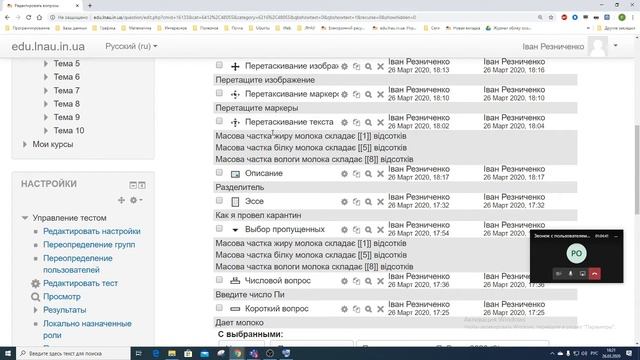Delete the Описание question
This screenshot has width=640, height=360.
click(x=380, y=174)
